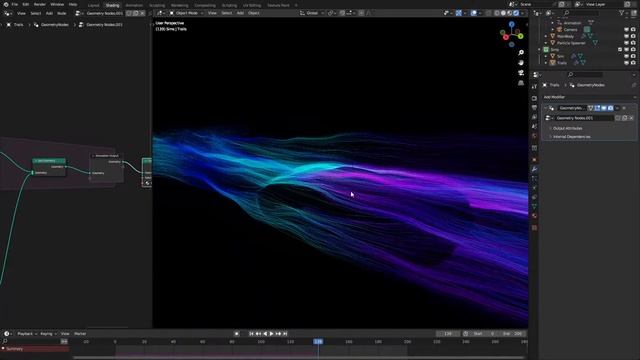Click the green Y axis on navigation gizmo
The image size is (640, 360).
point(520,36)
